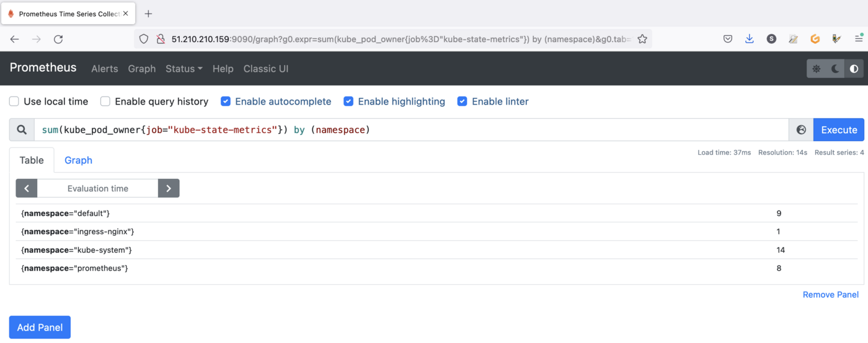Screen dimensions: 868x343
Task: Check Enable query history option
Action: click(105, 102)
